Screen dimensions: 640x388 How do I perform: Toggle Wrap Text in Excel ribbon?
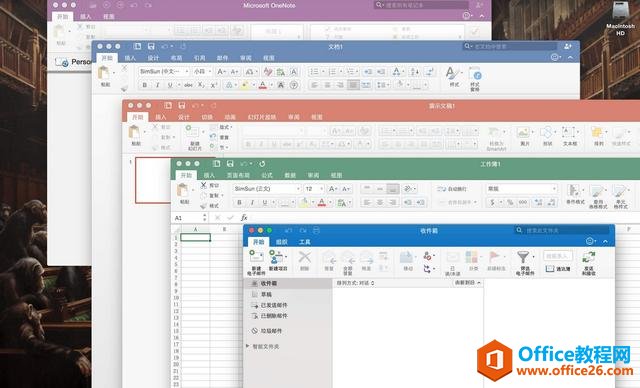click(x=451, y=189)
